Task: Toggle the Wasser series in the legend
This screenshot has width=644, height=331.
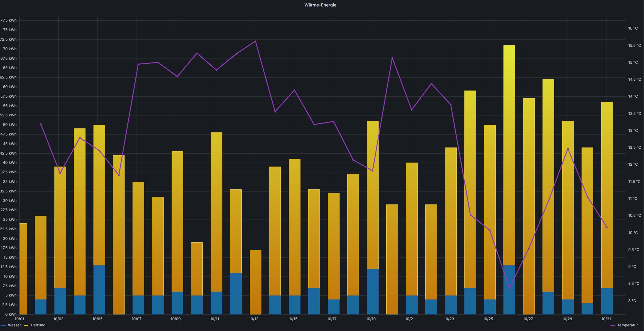Action: coord(14,325)
